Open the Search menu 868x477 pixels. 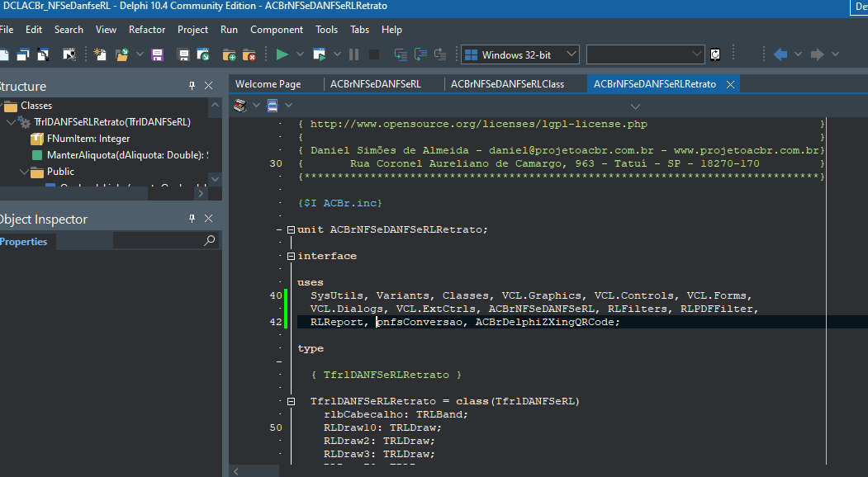point(69,30)
